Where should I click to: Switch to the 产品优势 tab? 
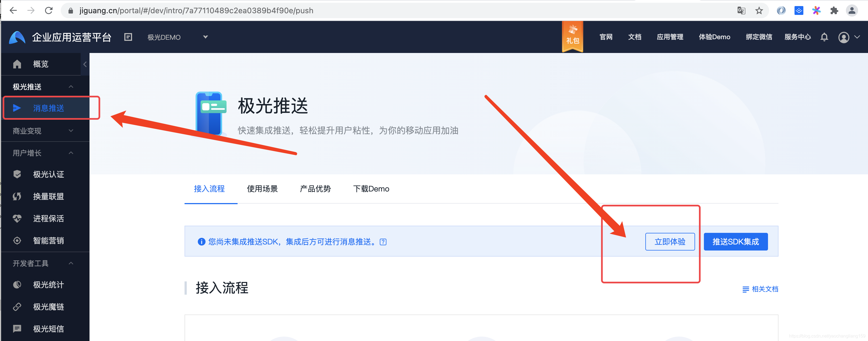click(x=315, y=189)
